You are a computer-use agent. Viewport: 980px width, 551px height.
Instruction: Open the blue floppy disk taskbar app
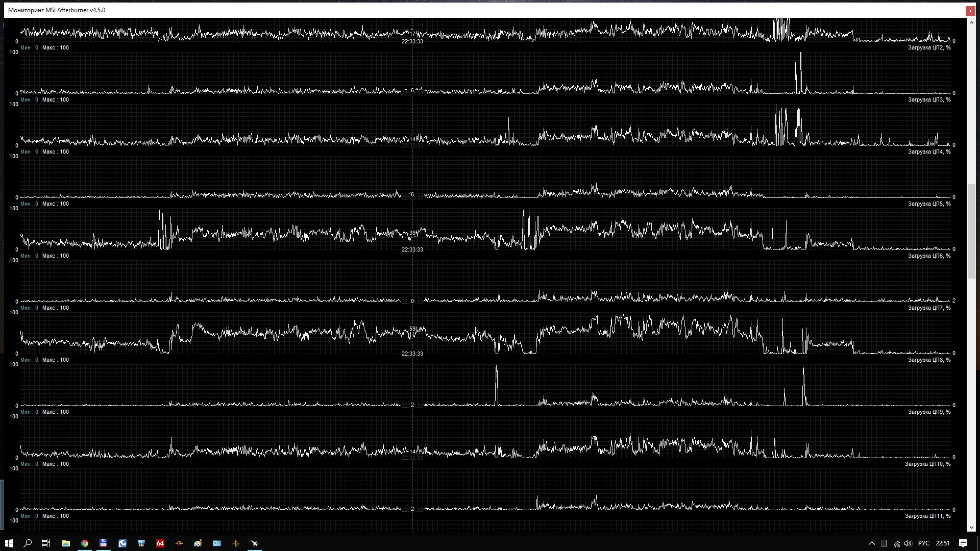[103, 543]
